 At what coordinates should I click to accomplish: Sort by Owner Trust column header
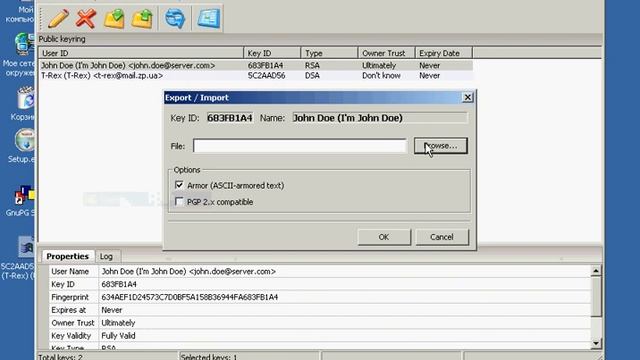387,53
